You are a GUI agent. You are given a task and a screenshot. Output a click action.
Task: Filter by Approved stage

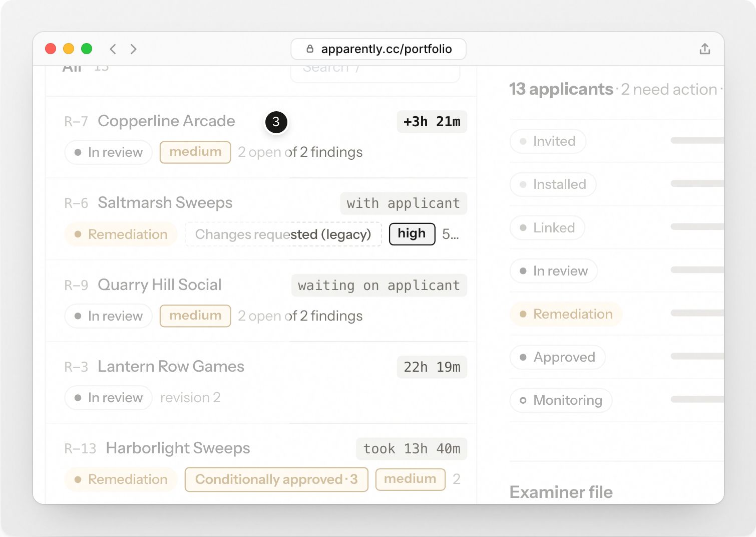pyautogui.click(x=557, y=357)
